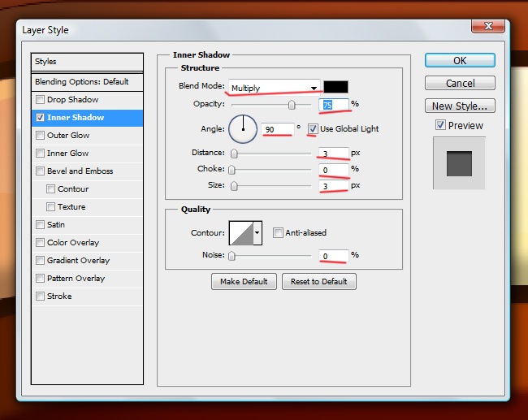Open the Gradient Overlay settings

78,261
